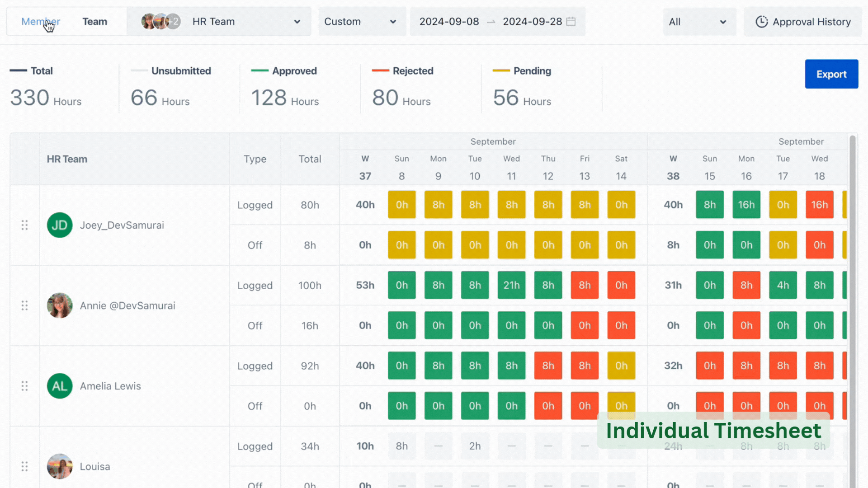Switch to the Team tab
Image resolution: width=868 pixels, height=488 pixels.
pos(94,21)
